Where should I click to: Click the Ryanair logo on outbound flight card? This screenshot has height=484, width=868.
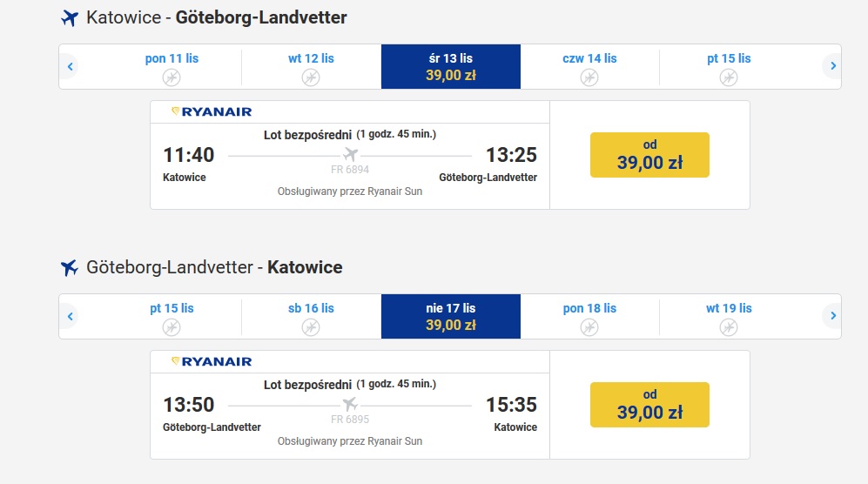pos(212,112)
